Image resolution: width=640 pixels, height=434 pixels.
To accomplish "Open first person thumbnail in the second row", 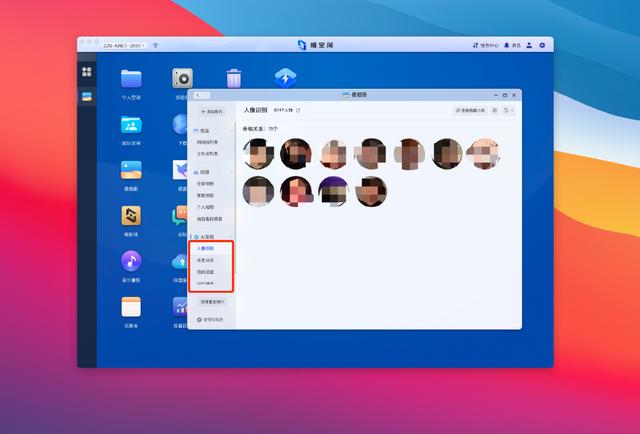I will point(258,191).
